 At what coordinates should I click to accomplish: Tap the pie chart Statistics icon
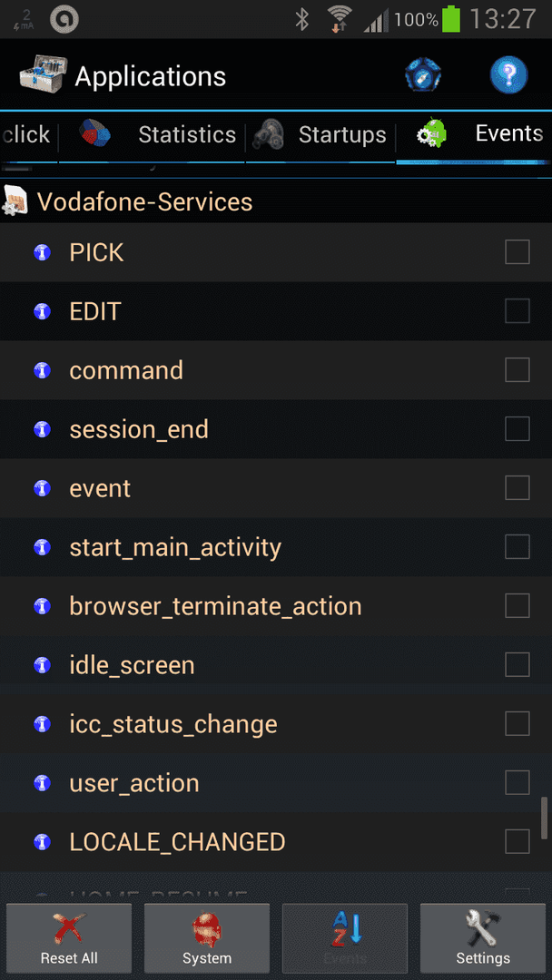(94, 133)
